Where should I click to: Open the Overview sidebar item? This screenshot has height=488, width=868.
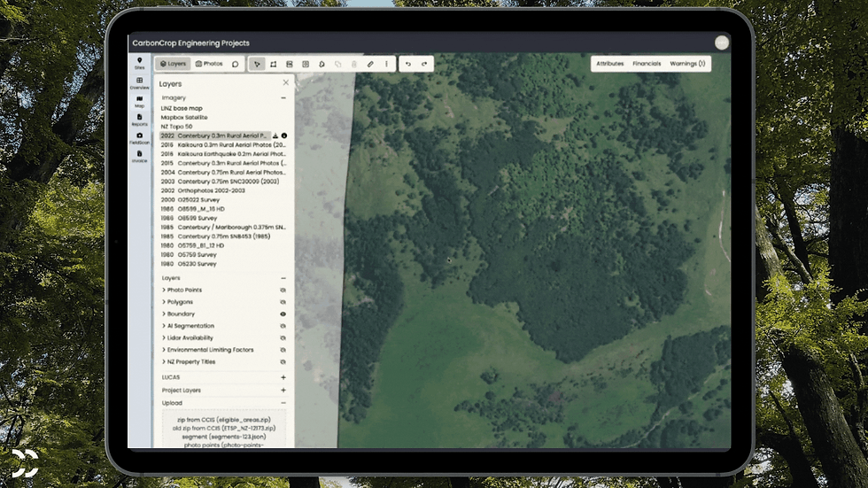click(140, 83)
